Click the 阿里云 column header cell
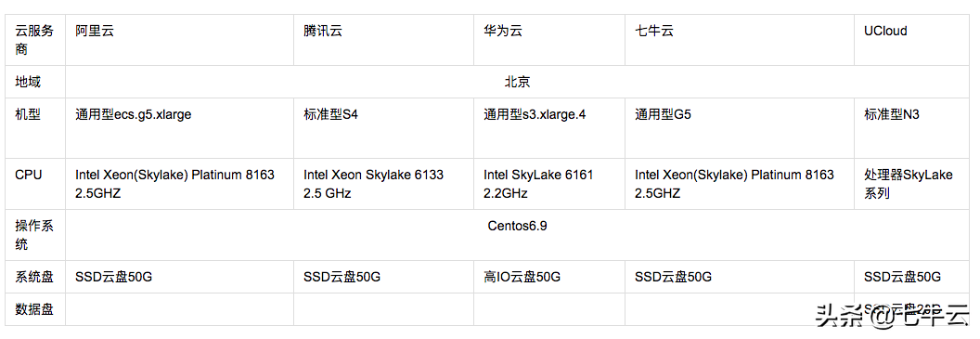980x339 pixels. [x=179, y=40]
